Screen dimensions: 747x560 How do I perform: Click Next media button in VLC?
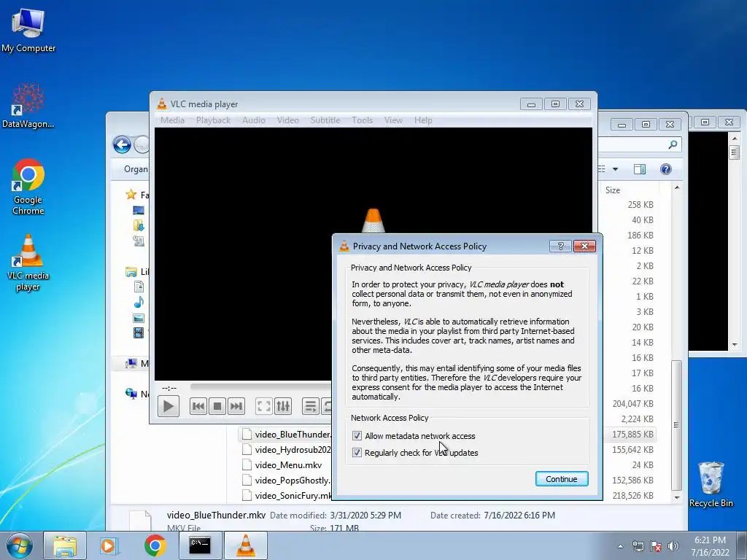[236, 406]
